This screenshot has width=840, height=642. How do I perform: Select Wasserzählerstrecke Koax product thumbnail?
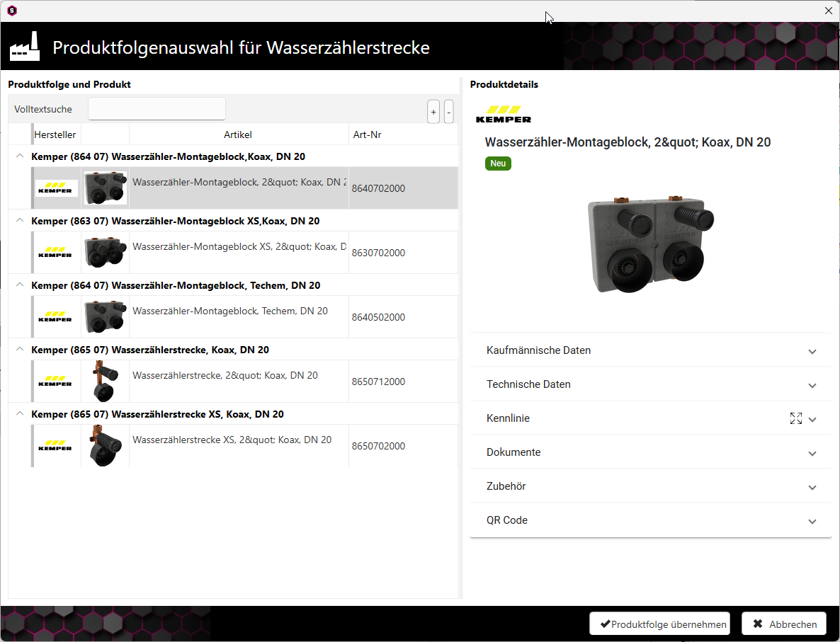click(106, 382)
